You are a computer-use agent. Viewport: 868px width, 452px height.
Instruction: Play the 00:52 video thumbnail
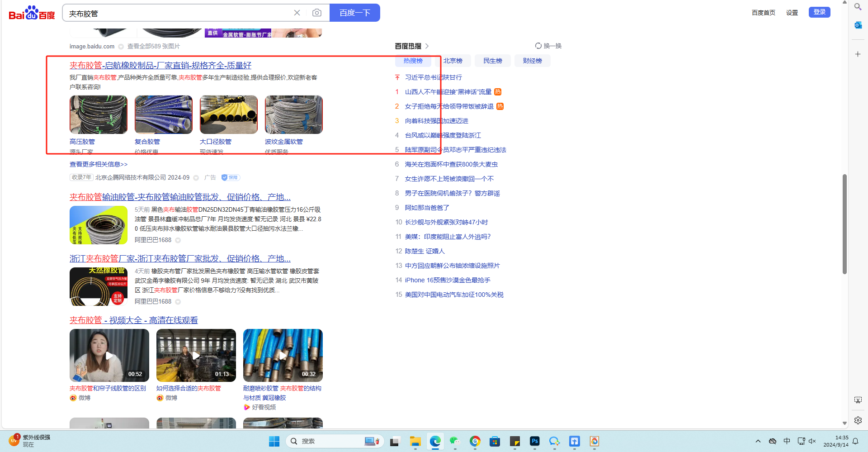[109, 356]
